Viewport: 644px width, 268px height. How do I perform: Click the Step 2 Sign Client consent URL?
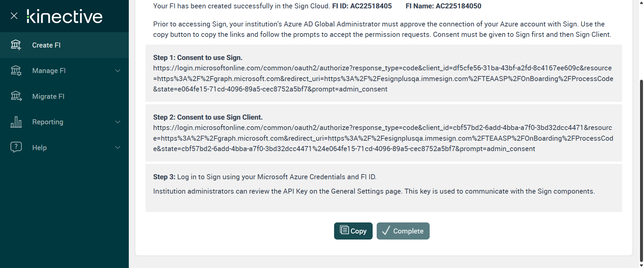coord(383,138)
